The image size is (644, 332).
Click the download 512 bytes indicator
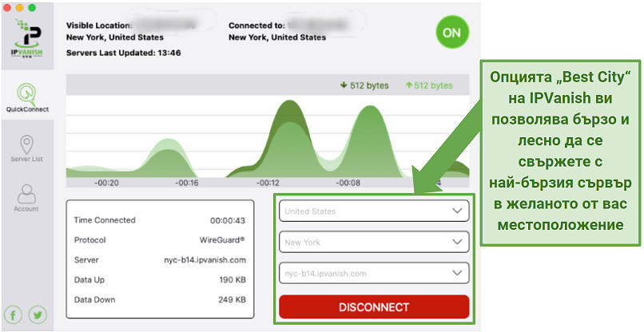coord(364,85)
